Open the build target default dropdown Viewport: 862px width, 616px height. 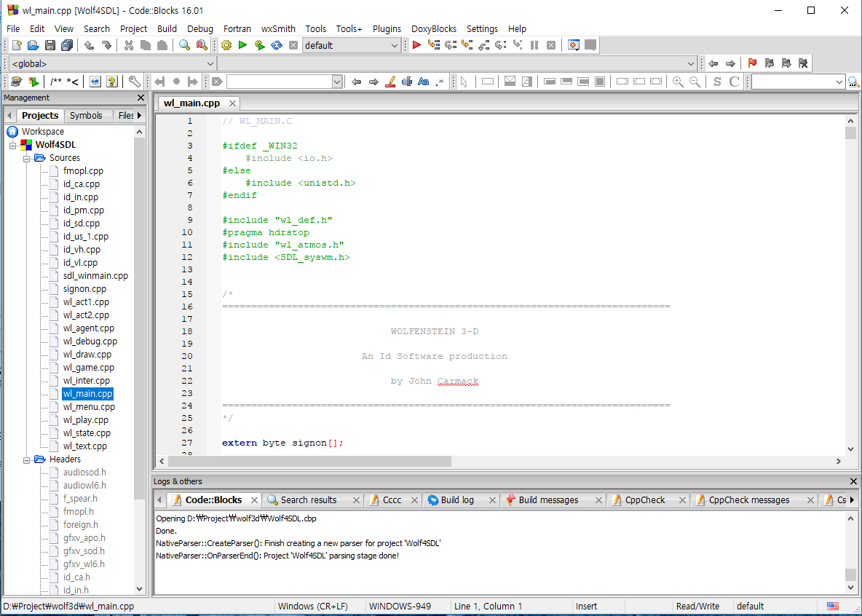click(x=352, y=46)
